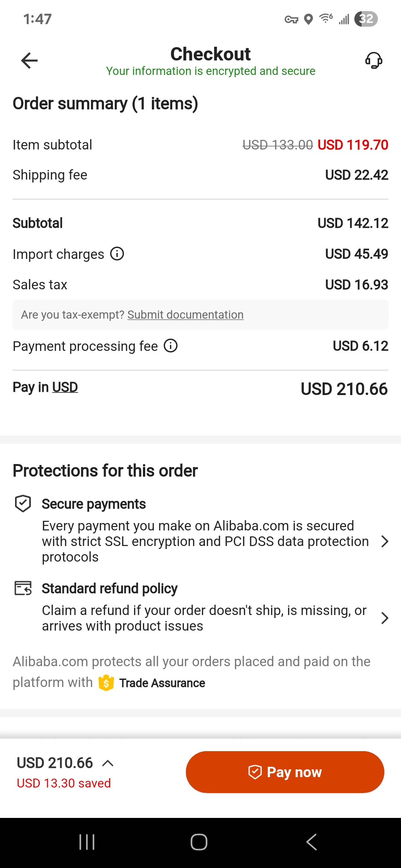Open Import charges info icon
The height and width of the screenshot is (868, 401).
(x=117, y=254)
